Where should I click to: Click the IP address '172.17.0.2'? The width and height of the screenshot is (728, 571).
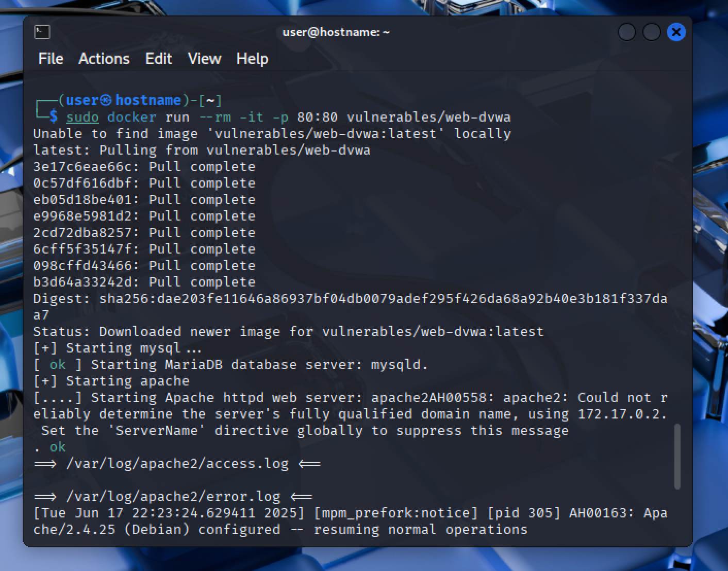pyautogui.click(x=619, y=414)
